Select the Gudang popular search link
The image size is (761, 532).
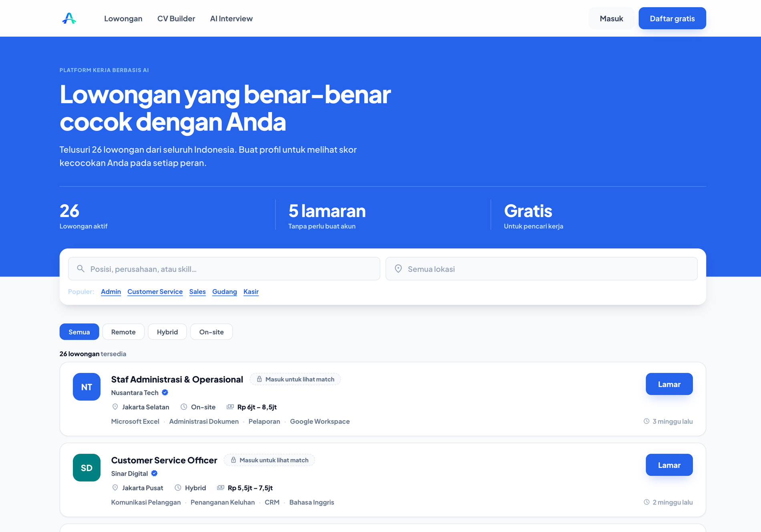click(225, 292)
